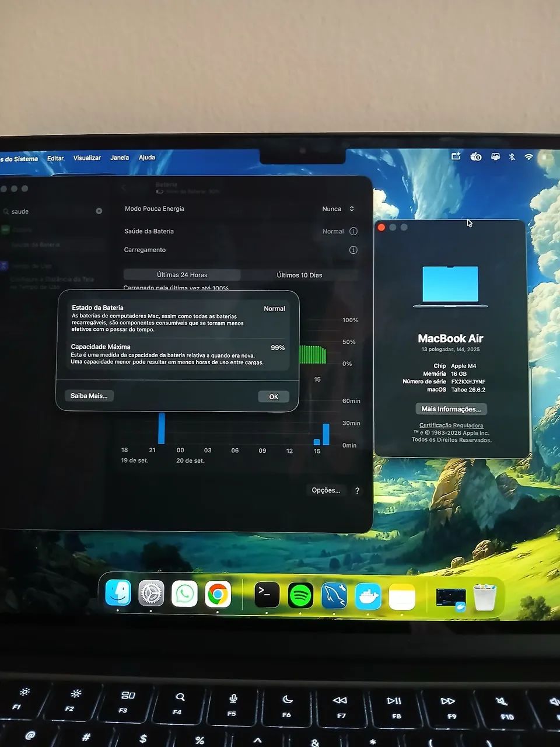Open the Trash in the Dock
Image resolution: width=560 pixels, height=747 pixels.
tap(485, 598)
